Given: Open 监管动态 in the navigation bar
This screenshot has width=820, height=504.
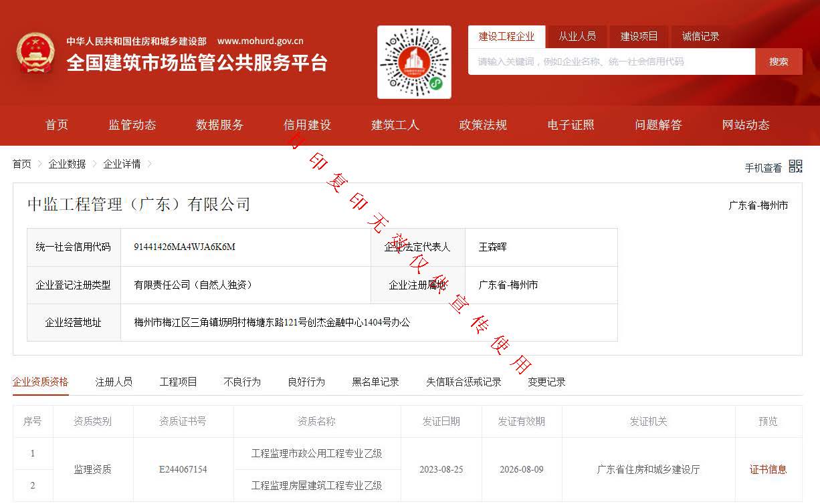Looking at the screenshot, I should (x=132, y=125).
